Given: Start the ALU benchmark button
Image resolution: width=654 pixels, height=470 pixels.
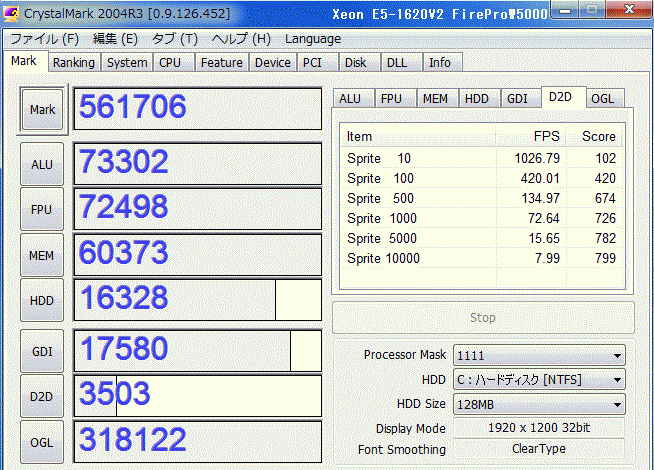Looking at the screenshot, I should (42, 164).
